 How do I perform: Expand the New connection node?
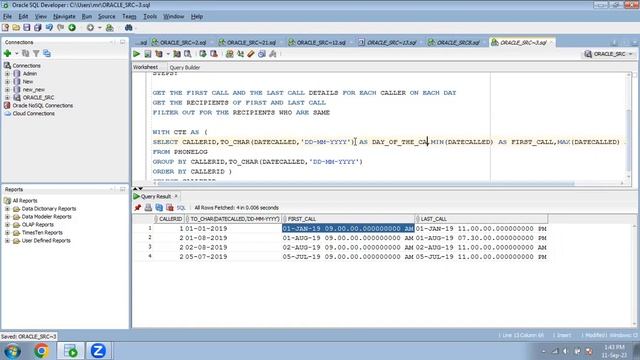(x=7, y=82)
